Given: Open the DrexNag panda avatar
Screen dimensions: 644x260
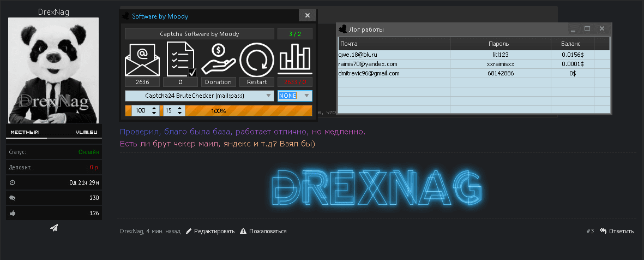Looking at the screenshot, I should [x=53, y=70].
